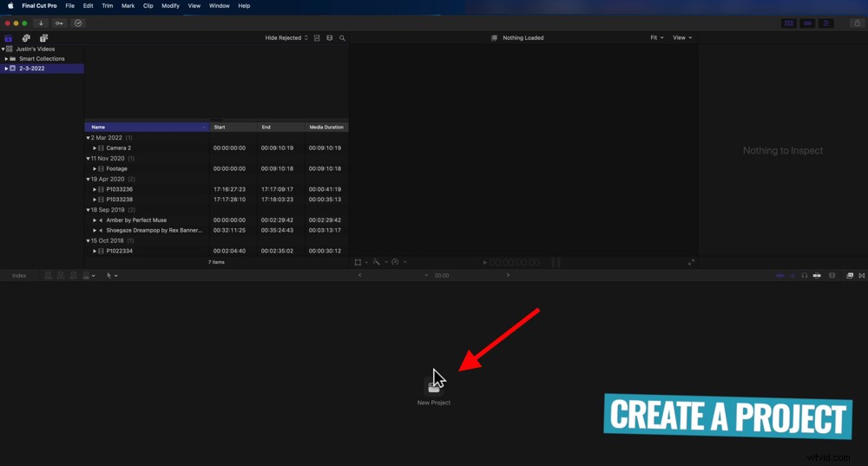Image resolution: width=868 pixels, height=466 pixels.
Task: Open the Trim menu
Action: [108, 5]
